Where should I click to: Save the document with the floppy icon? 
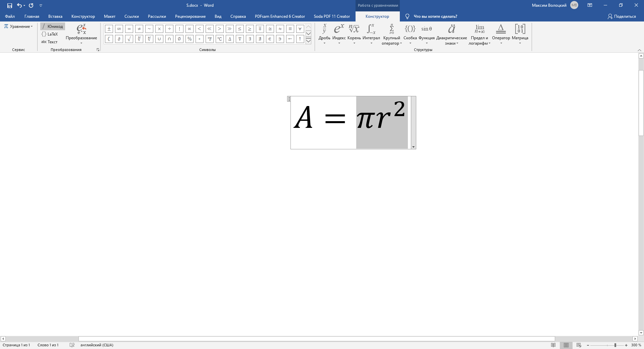coord(10,5)
